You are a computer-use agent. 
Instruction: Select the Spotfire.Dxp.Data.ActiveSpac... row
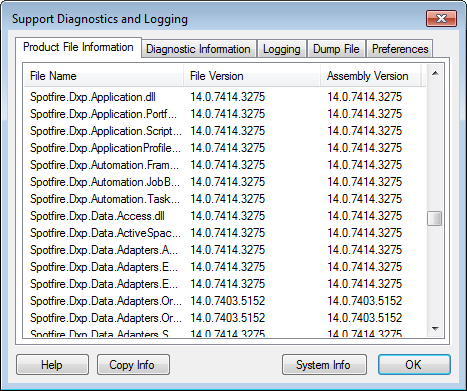pyautogui.click(x=225, y=233)
